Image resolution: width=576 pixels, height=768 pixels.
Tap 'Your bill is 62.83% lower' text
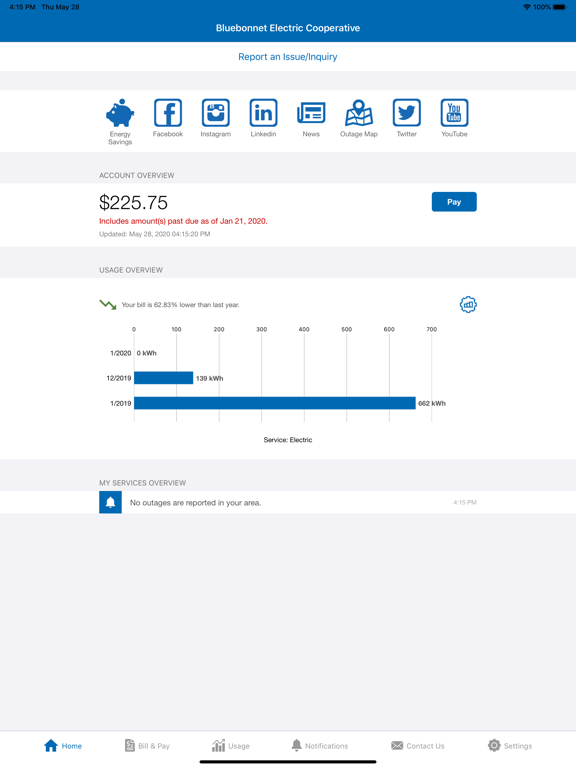pyautogui.click(x=180, y=305)
